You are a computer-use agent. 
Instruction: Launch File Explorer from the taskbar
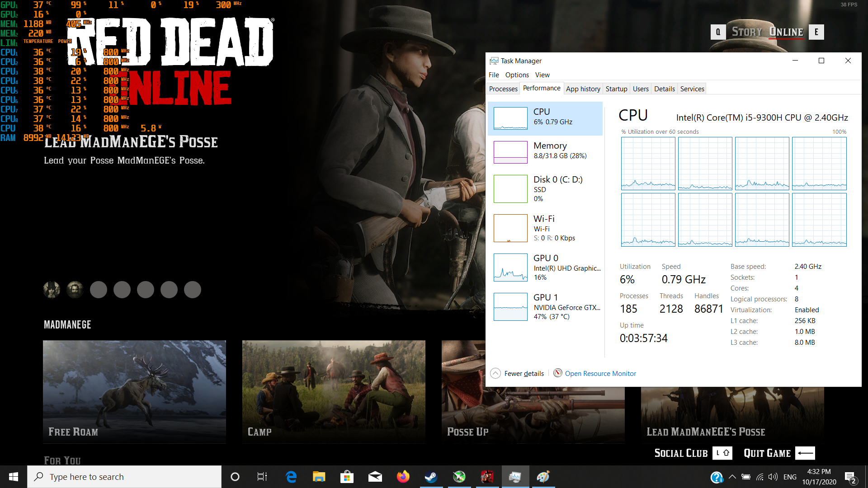pyautogui.click(x=319, y=477)
